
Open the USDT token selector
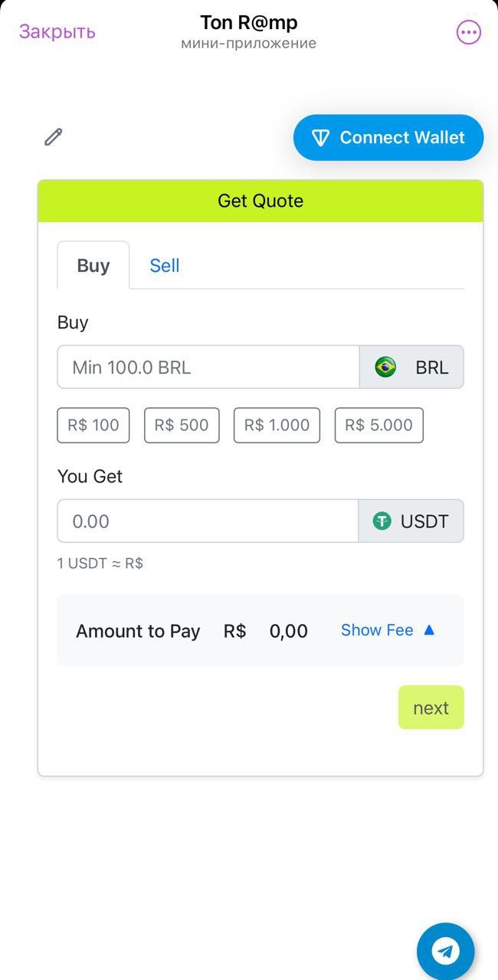click(411, 521)
